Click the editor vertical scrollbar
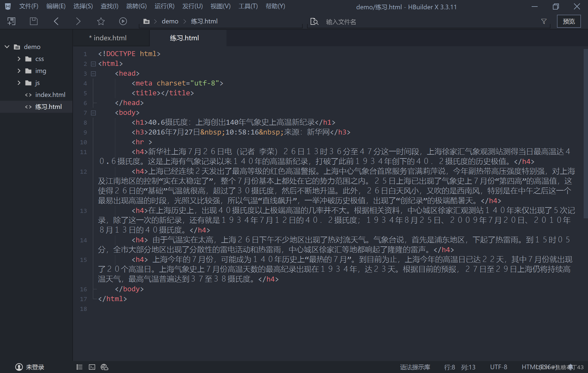588x373 pixels. pos(585,133)
